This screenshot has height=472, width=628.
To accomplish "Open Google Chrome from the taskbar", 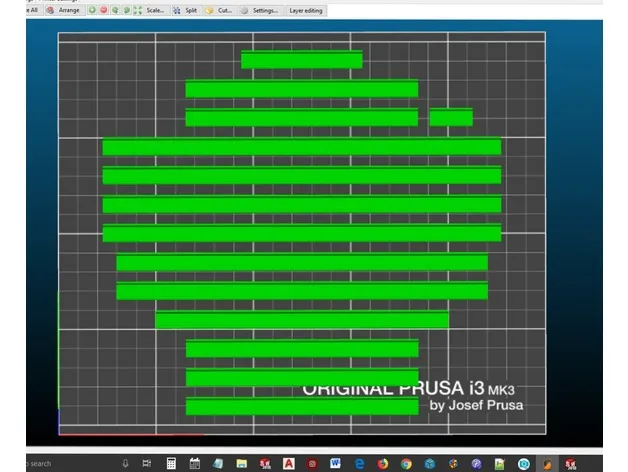I will pyautogui.click(x=406, y=464).
